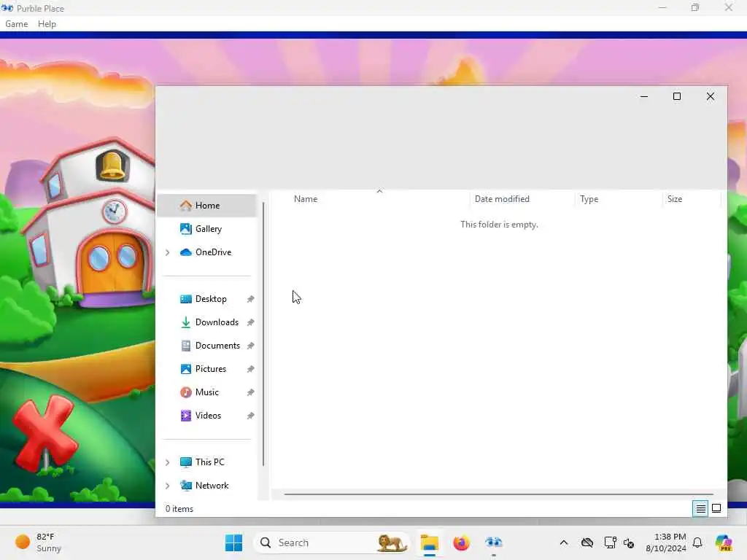747x560 pixels.
Task: Click the '0 items' status text
Action: [x=179, y=508]
